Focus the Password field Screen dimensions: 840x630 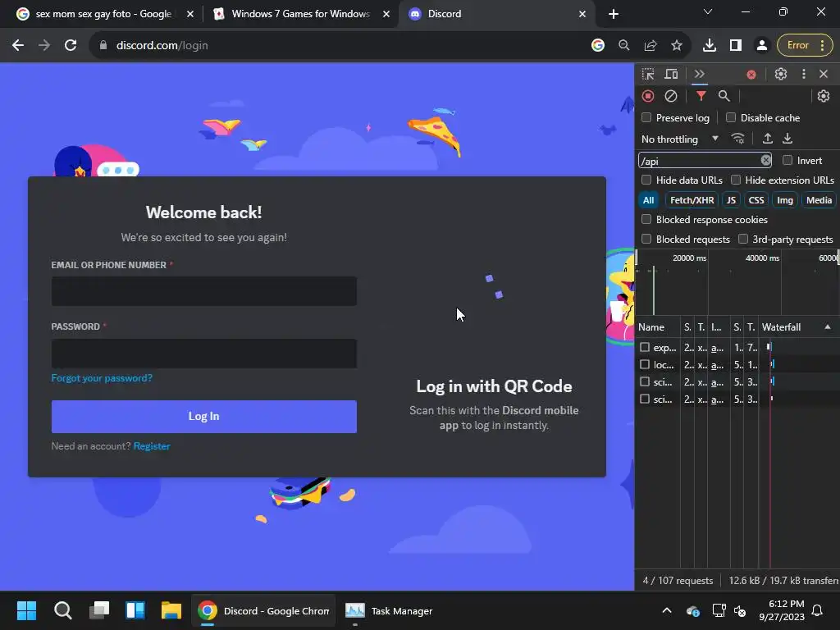tap(203, 353)
